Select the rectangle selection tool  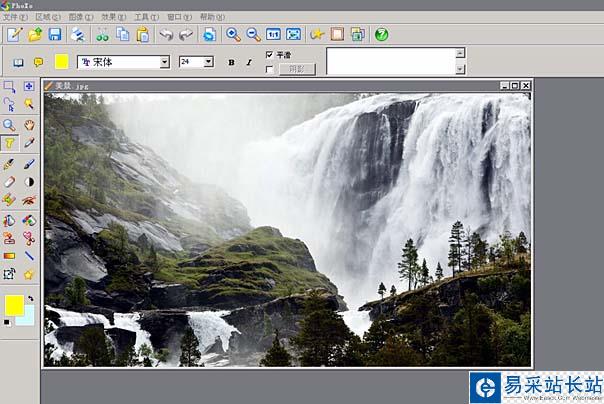(9, 87)
